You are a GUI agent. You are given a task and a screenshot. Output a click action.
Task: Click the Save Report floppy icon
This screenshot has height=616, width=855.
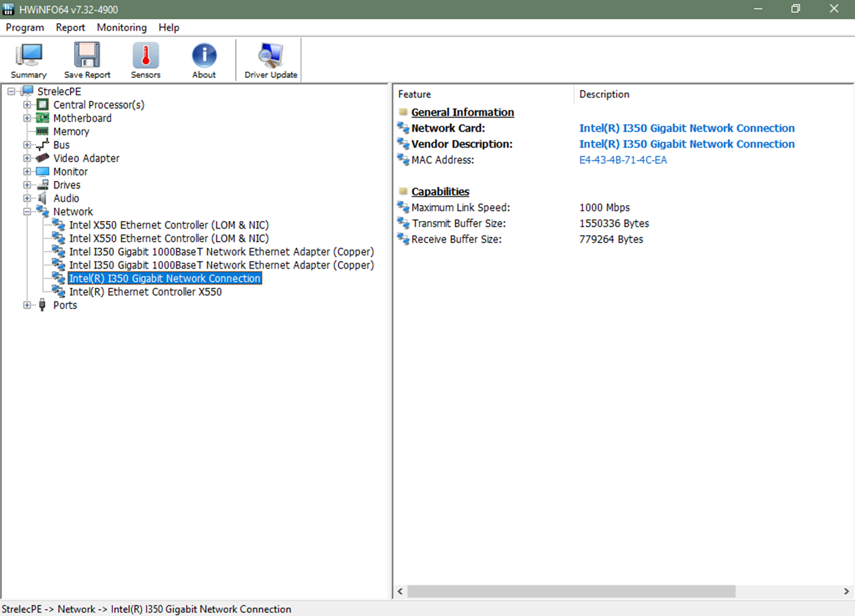pos(87,55)
